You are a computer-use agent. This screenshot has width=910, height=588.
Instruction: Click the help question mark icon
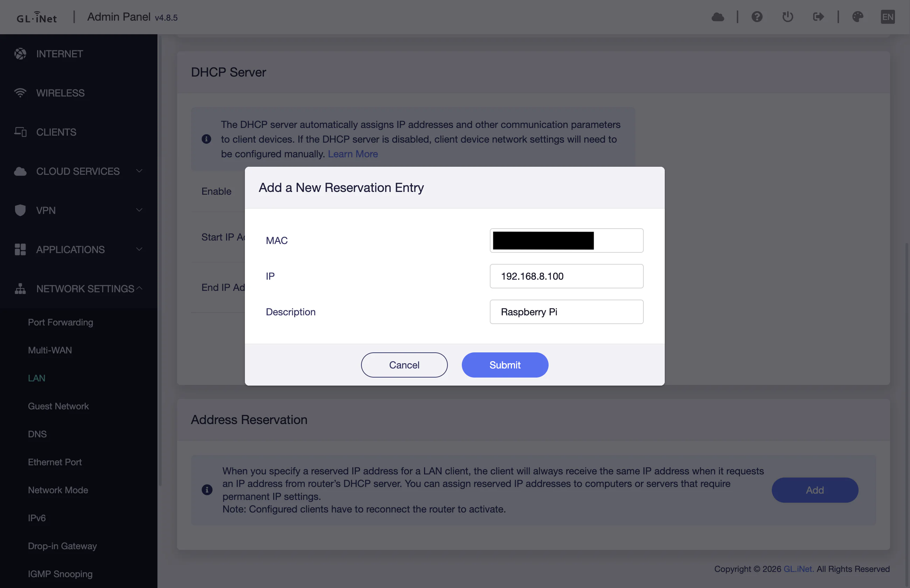757,17
